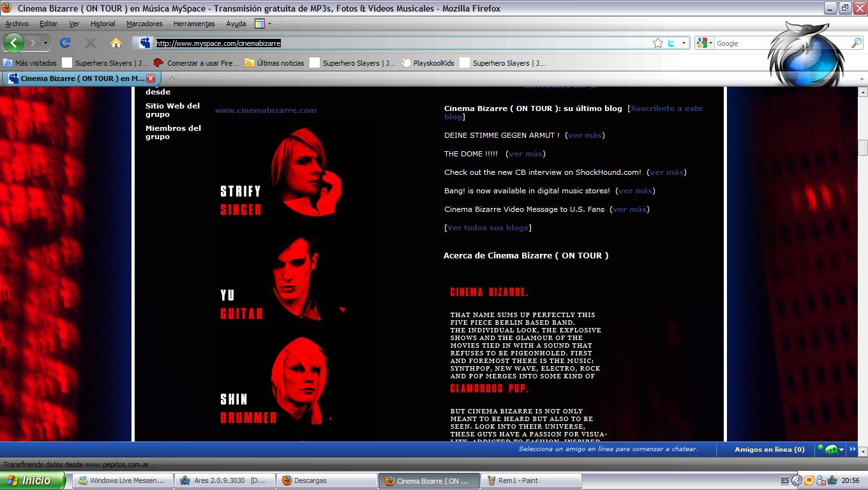Click the Twitter bird icon in address bar

[671, 43]
